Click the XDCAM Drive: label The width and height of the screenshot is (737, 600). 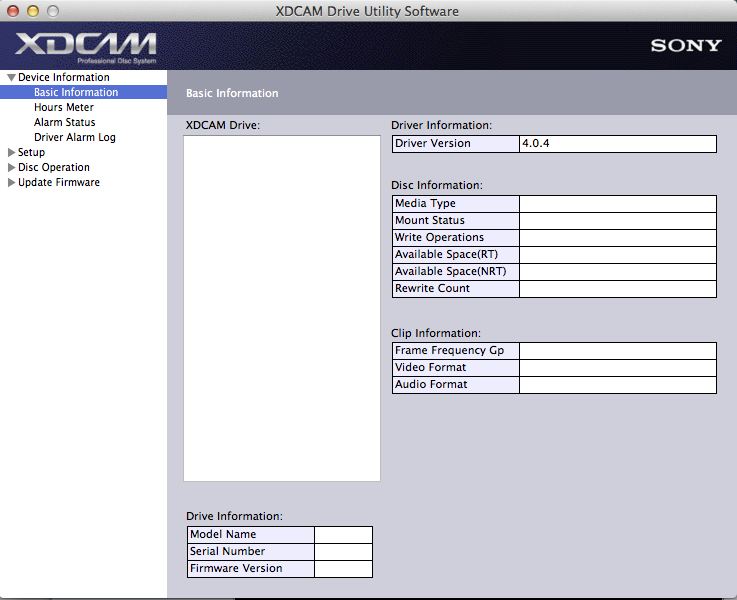pyautogui.click(x=223, y=125)
